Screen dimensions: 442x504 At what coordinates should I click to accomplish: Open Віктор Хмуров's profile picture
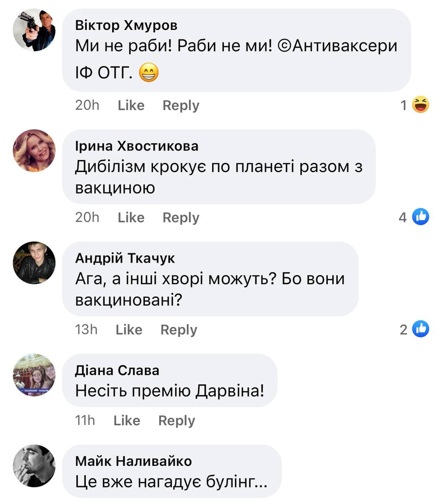34,30
